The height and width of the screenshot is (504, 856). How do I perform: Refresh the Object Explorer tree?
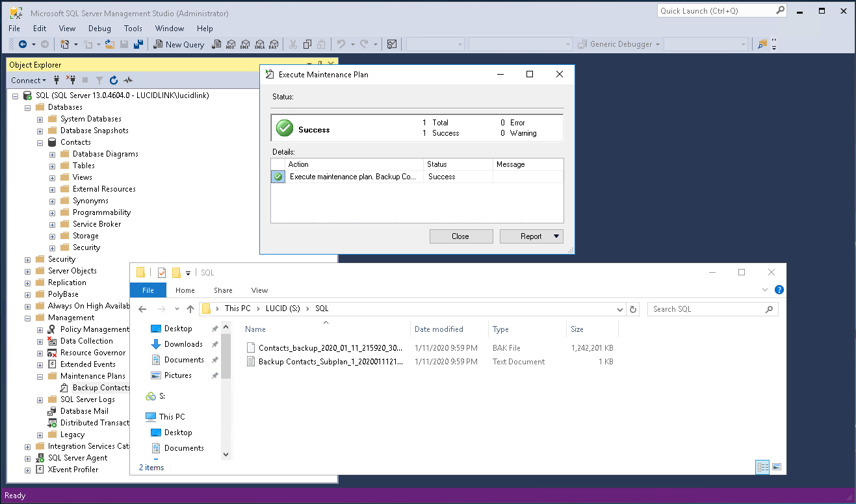[x=114, y=81]
